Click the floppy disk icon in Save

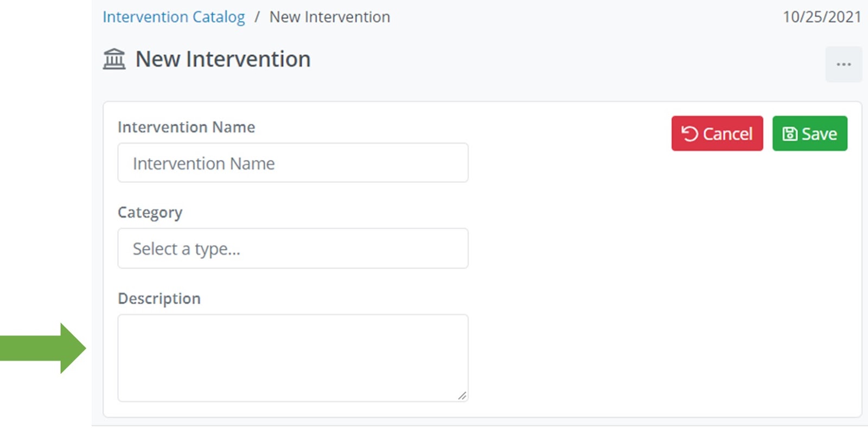click(790, 133)
